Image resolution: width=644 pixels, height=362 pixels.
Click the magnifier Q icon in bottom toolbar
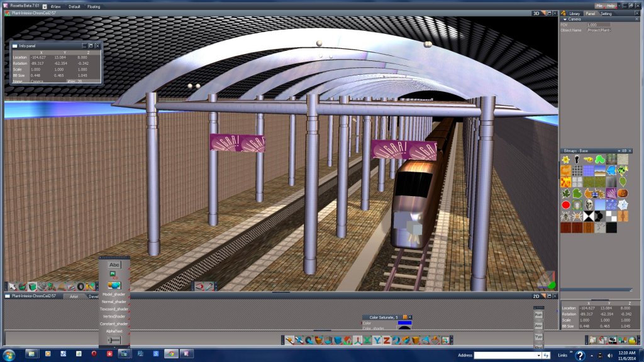[309, 340]
